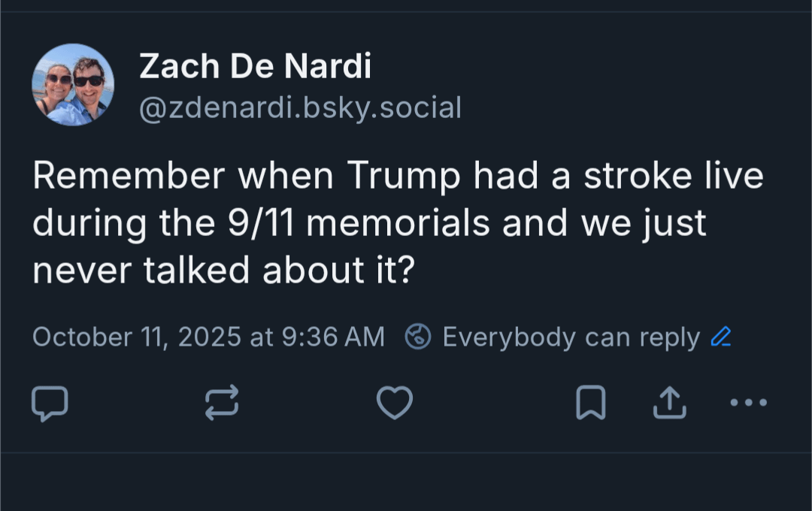The width and height of the screenshot is (812, 511).
Task: Like the post with the heart icon
Action: coord(395,403)
